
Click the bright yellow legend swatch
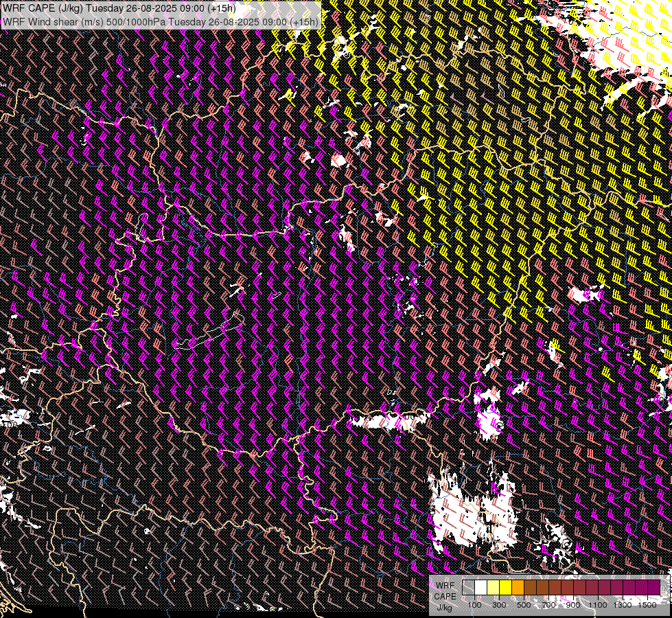pos(506,587)
